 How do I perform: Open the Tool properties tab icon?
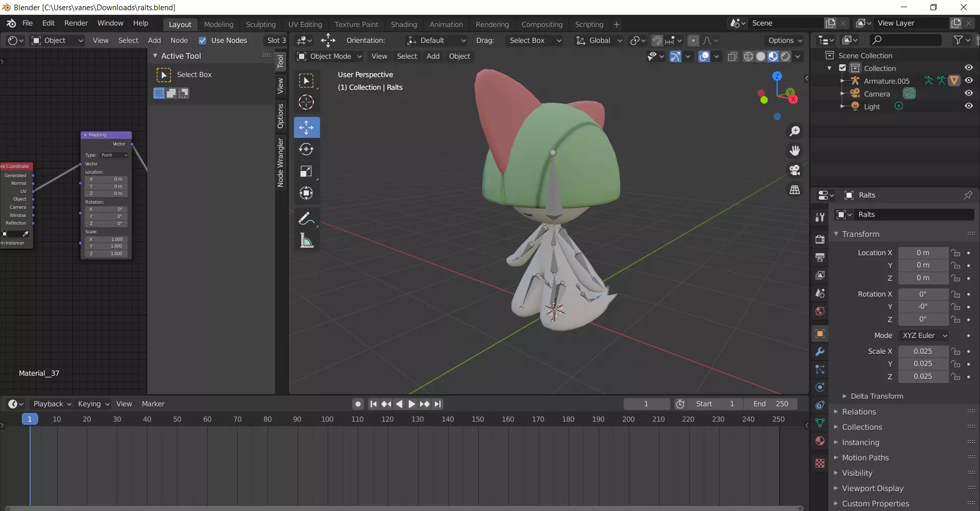(820, 217)
